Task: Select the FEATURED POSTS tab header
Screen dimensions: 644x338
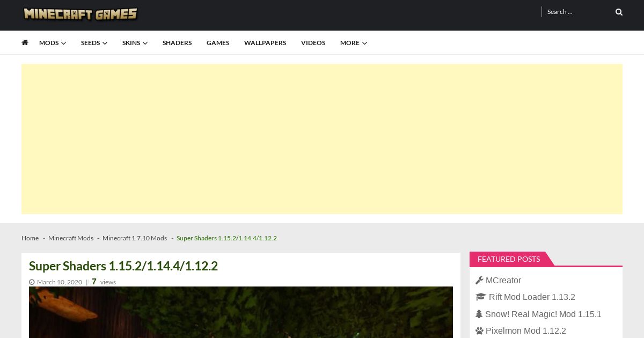Action: coord(509,259)
